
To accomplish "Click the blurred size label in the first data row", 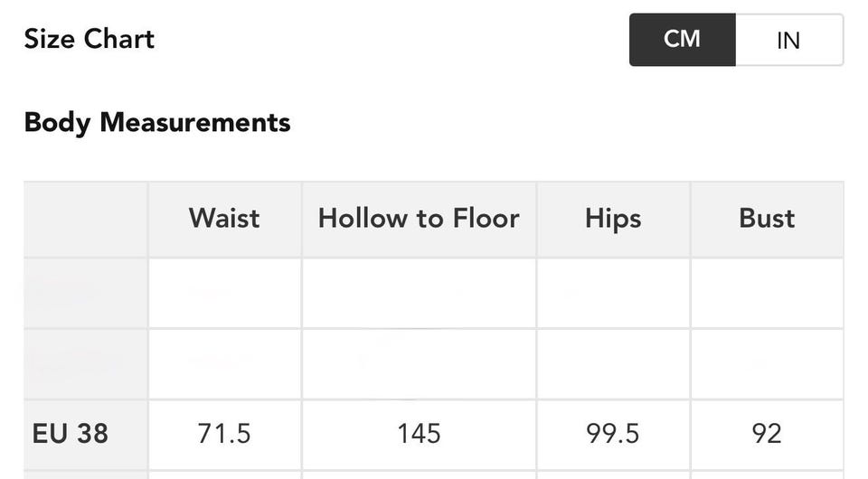I will pyautogui.click(x=86, y=293).
